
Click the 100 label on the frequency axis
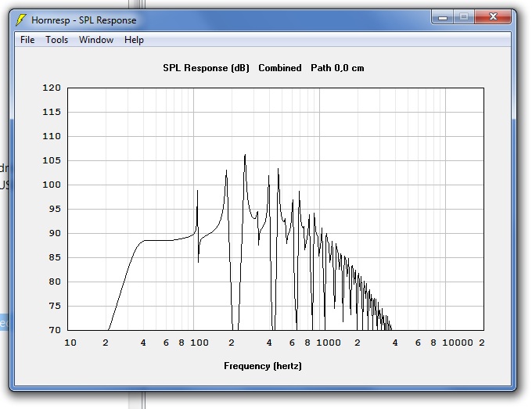click(199, 343)
